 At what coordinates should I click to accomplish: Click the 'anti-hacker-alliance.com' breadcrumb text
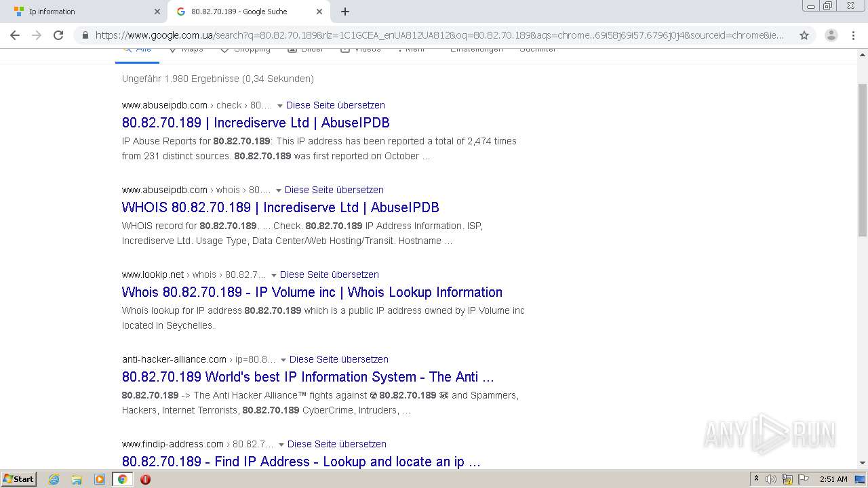[x=174, y=359]
